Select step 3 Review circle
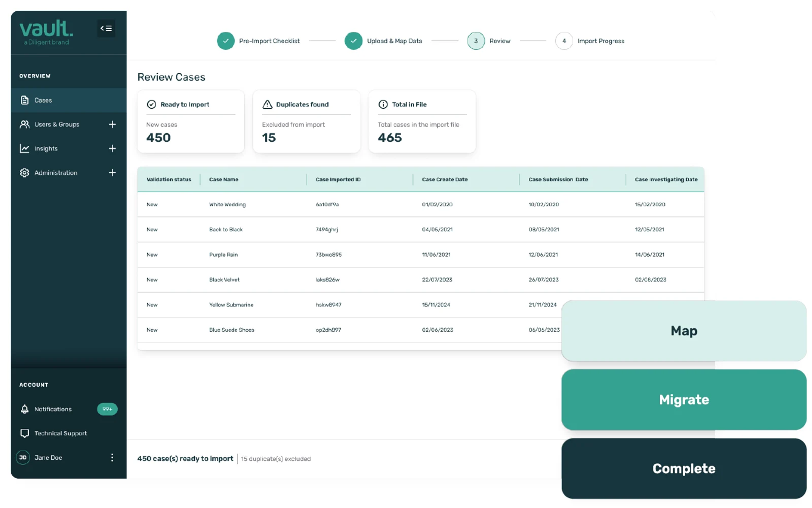This screenshot has width=812, height=508. point(476,41)
